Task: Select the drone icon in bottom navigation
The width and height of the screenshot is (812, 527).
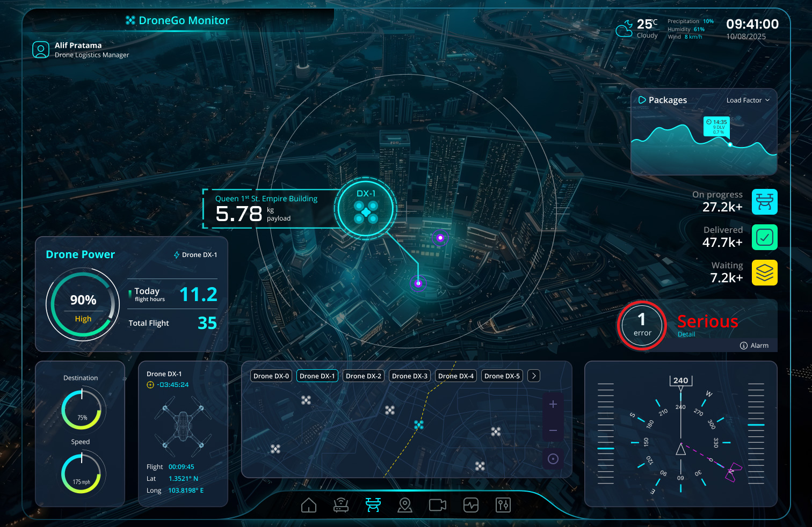Action: click(373, 504)
